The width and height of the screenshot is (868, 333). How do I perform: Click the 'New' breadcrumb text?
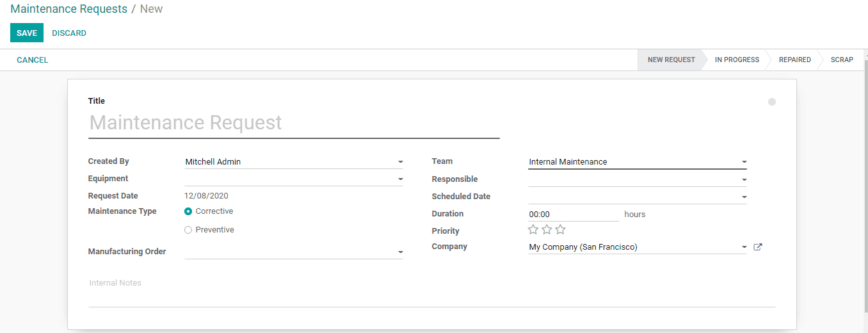tap(152, 9)
